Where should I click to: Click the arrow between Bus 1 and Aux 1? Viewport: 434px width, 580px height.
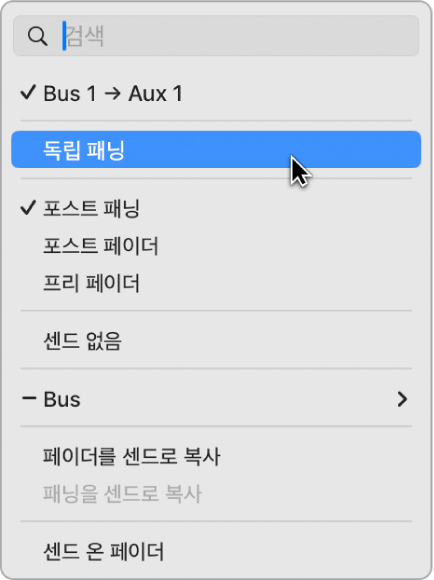coord(112,93)
